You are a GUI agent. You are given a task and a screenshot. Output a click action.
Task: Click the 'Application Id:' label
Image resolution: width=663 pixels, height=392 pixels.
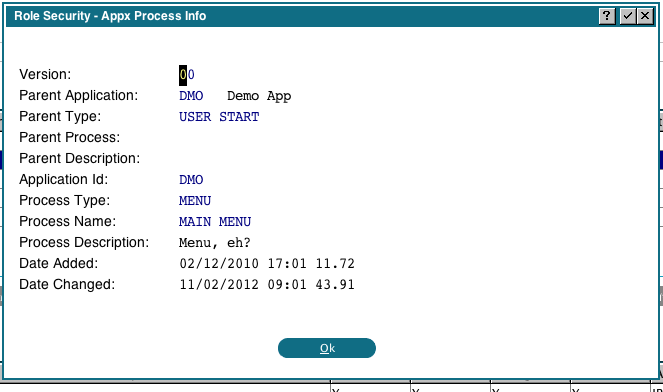coord(63,180)
